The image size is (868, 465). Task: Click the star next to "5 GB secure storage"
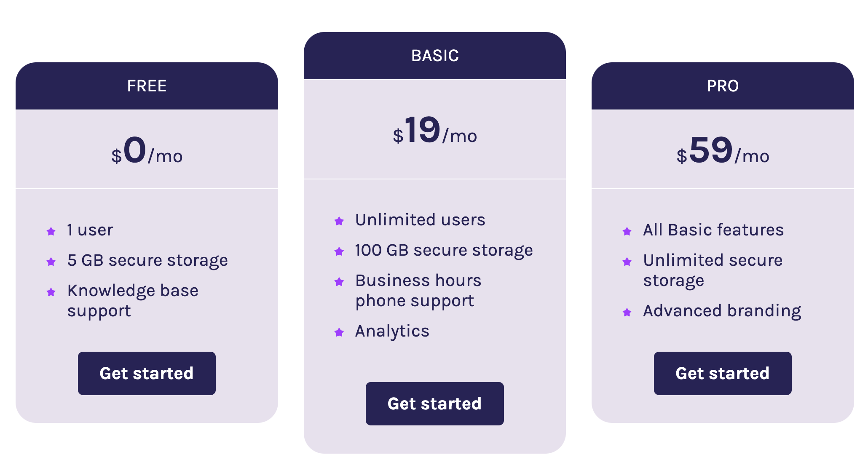coord(51,262)
